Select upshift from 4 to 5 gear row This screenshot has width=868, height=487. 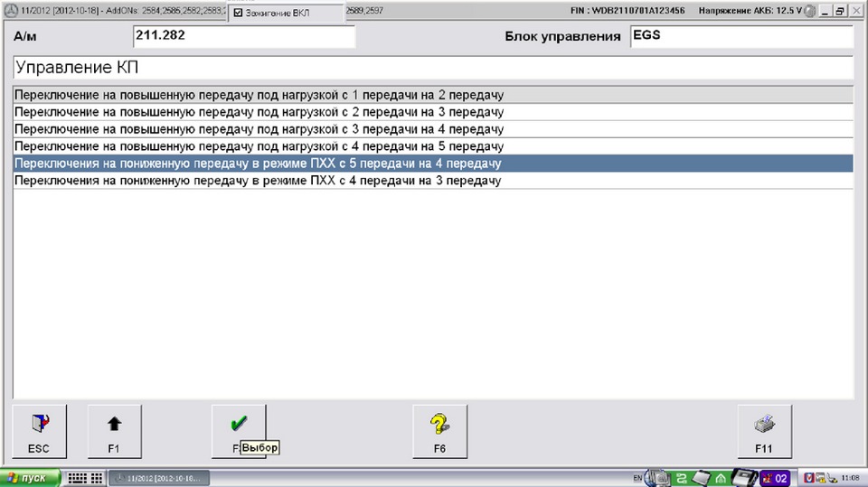pos(433,146)
